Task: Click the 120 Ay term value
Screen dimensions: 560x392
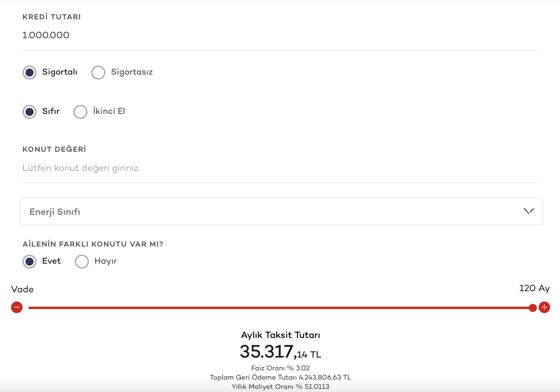Action: coord(534,288)
